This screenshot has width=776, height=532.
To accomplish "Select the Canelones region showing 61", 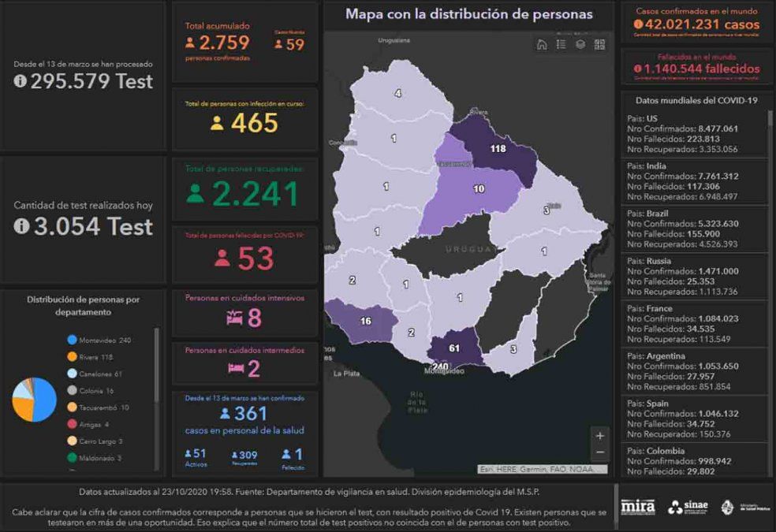I will [x=454, y=348].
